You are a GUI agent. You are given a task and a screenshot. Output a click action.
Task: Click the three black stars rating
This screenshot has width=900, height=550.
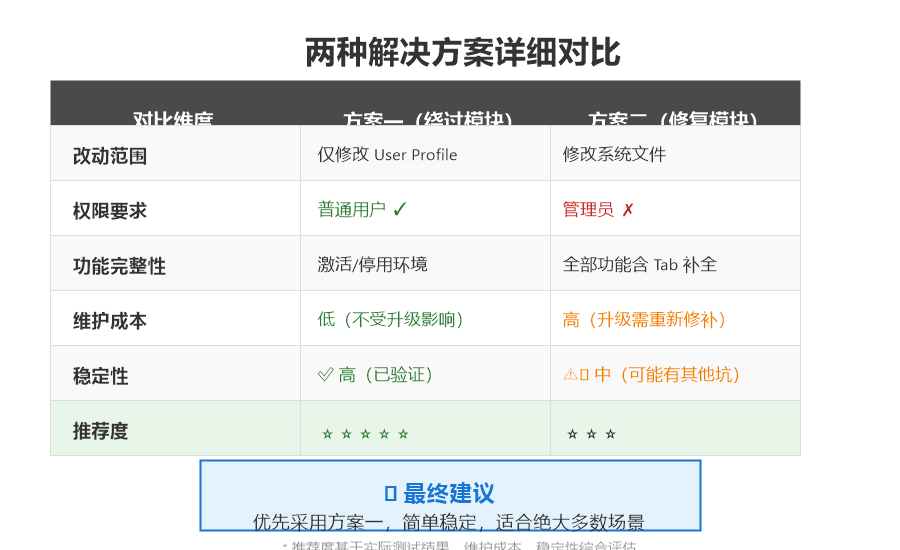tap(591, 434)
